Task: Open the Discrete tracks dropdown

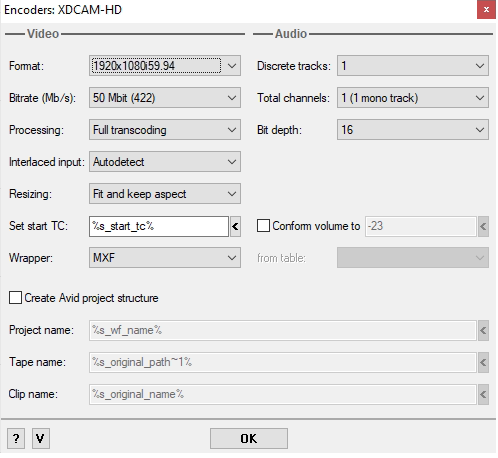Action: coord(413,66)
